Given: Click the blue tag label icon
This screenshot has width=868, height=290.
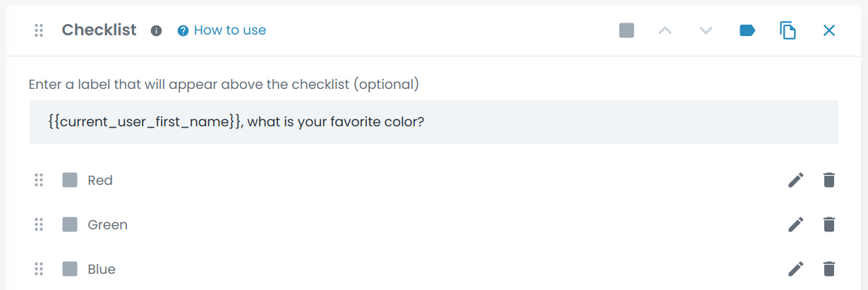Looking at the screenshot, I should point(747,30).
